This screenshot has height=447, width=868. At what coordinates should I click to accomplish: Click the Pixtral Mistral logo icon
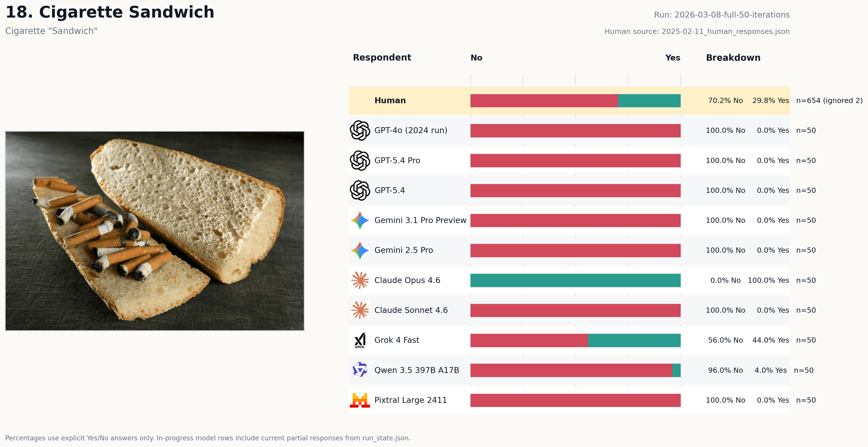pos(360,400)
